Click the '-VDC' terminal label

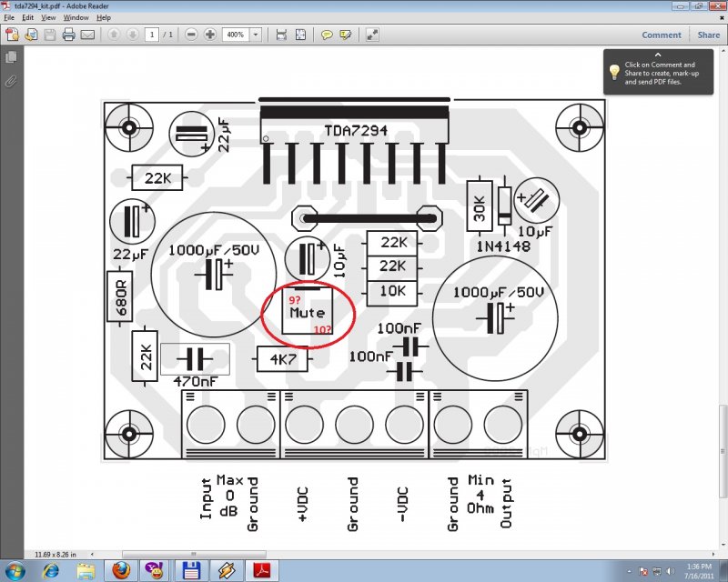402,504
